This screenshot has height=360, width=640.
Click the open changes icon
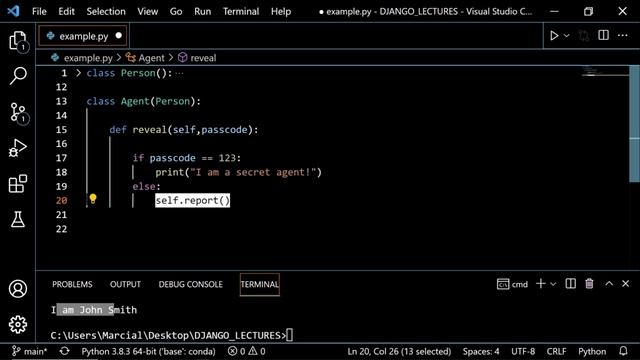point(584,36)
